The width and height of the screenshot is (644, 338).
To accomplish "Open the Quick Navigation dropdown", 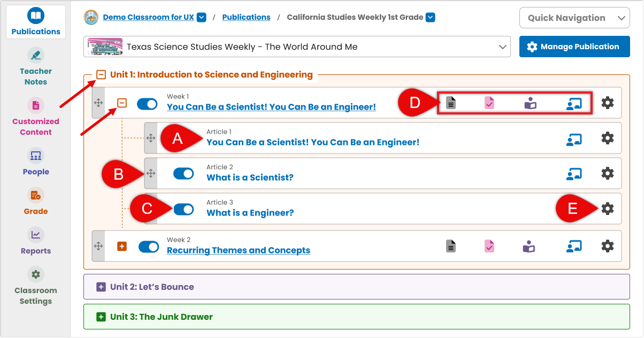I will [574, 18].
